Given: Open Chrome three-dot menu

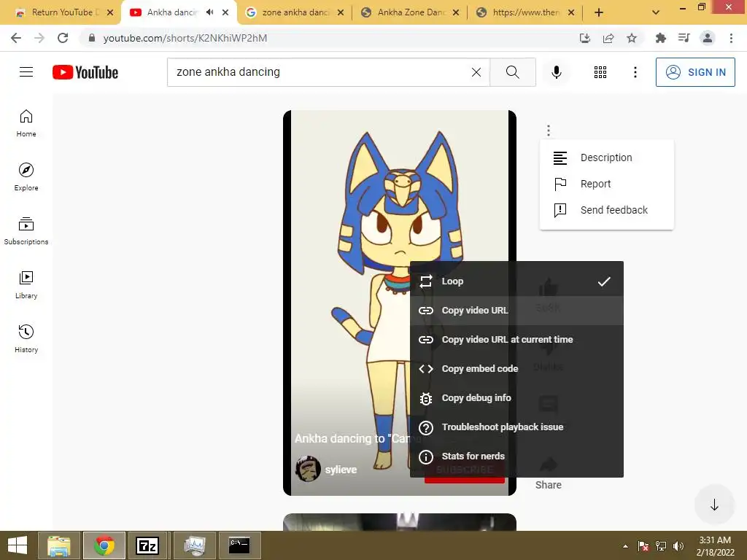Looking at the screenshot, I should click(x=731, y=38).
